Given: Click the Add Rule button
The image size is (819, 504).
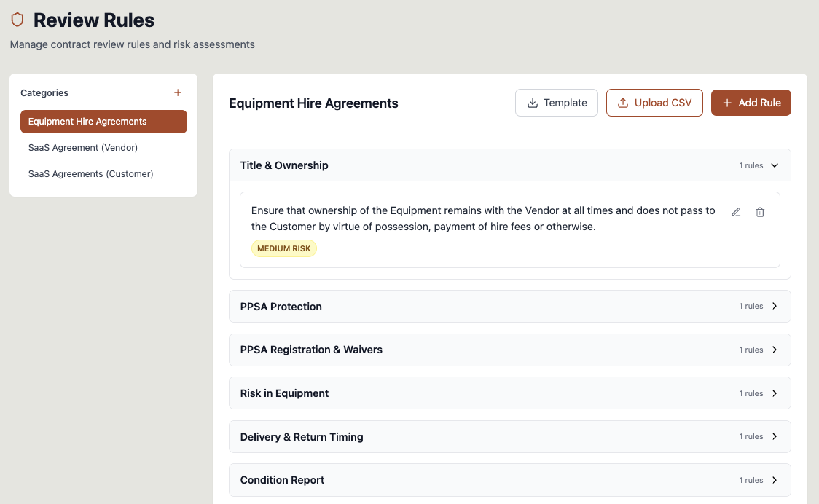Looking at the screenshot, I should pyautogui.click(x=751, y=103).
